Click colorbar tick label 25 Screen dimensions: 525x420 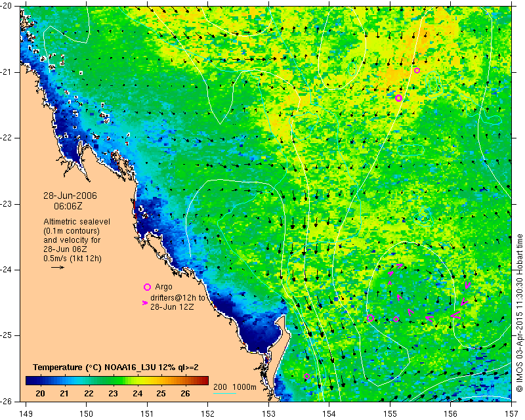pyautogui.click(x=161, y=394)
